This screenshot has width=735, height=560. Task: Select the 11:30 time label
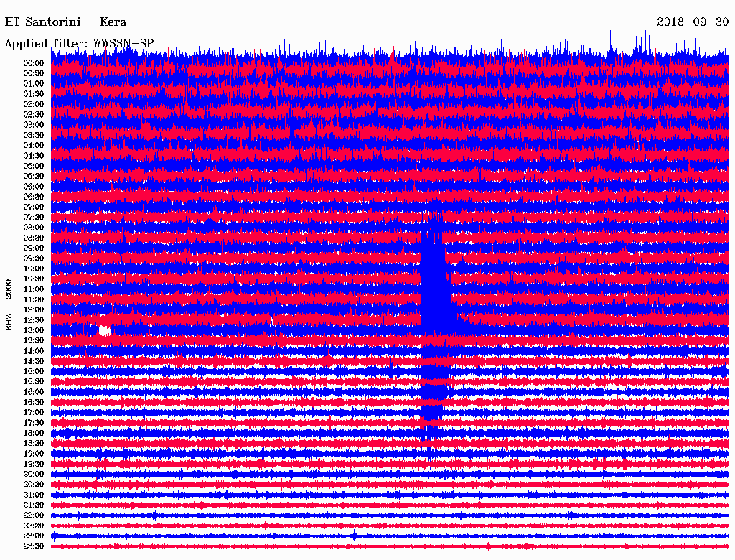[34, 299]
